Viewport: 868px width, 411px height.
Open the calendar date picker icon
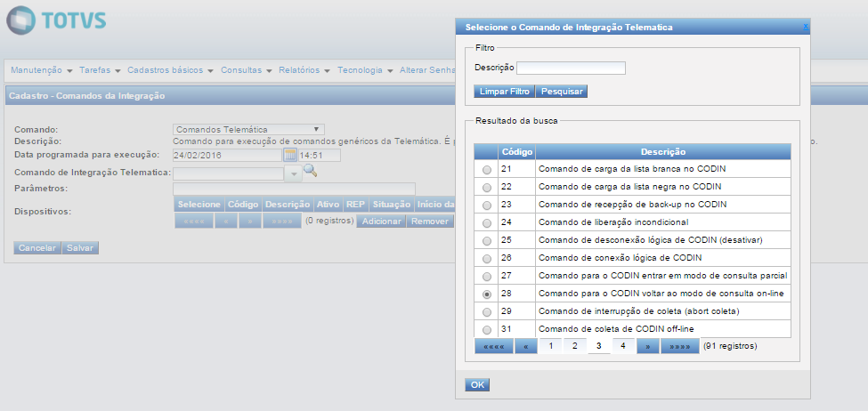coord(290,155)
